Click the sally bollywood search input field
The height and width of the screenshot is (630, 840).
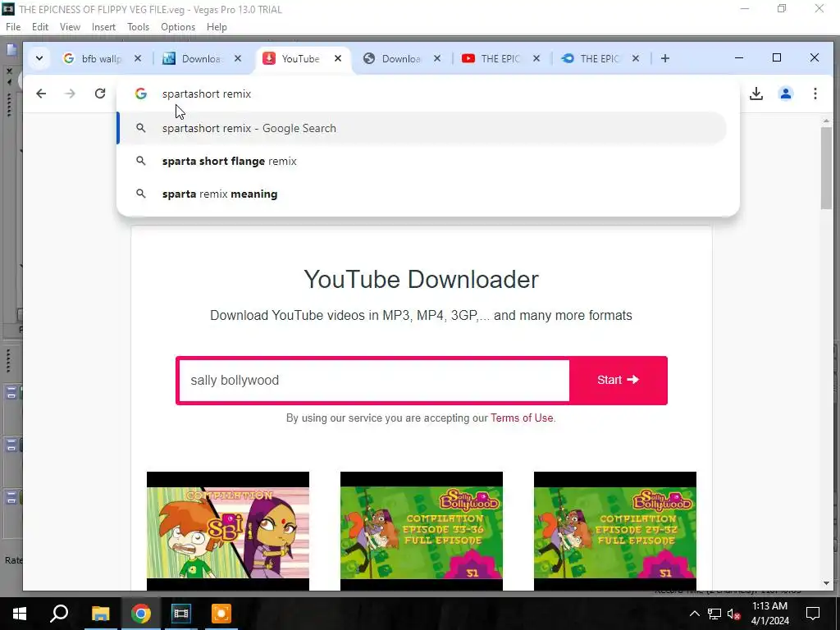374,381
